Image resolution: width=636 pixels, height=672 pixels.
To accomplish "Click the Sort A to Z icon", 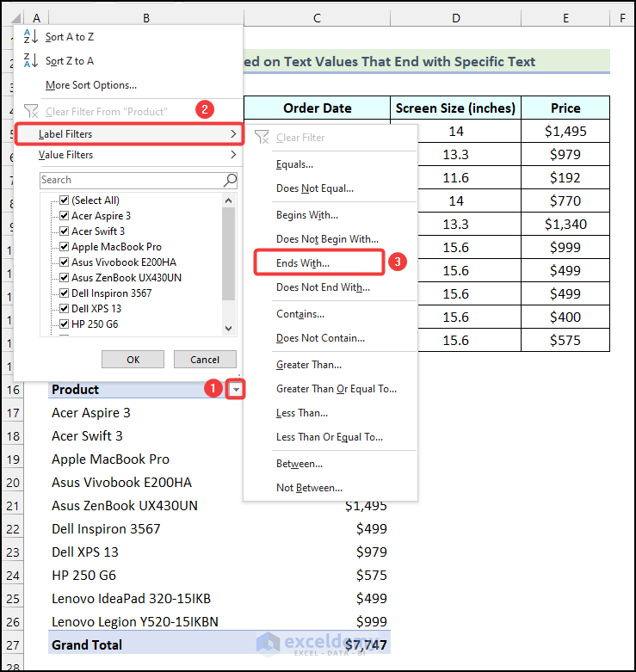I will [x=31, y=37].
